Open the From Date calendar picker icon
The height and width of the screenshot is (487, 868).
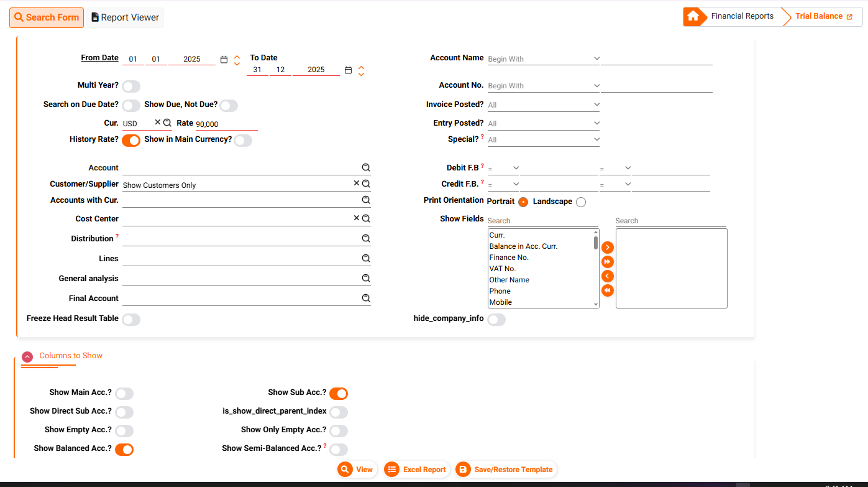(224, 60)
